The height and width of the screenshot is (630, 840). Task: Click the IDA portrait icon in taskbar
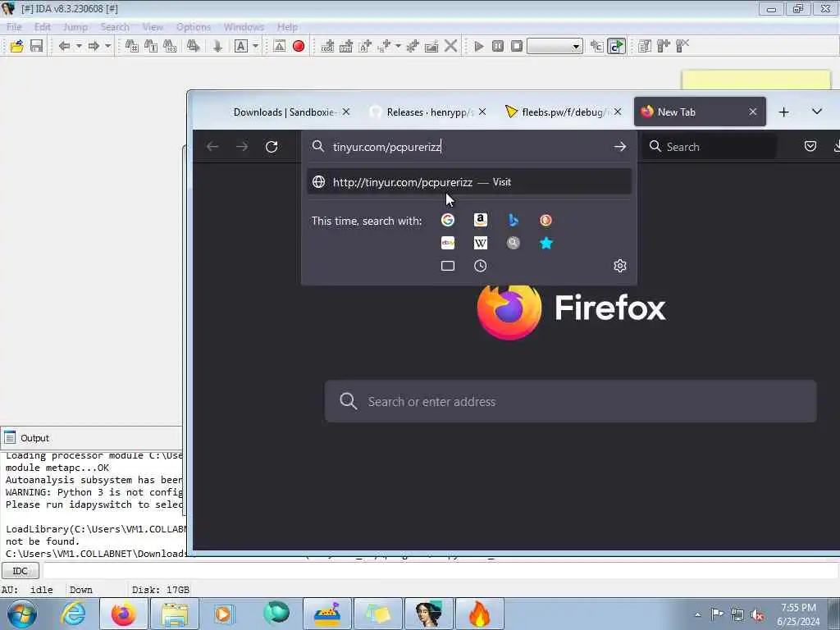(429, 614)
